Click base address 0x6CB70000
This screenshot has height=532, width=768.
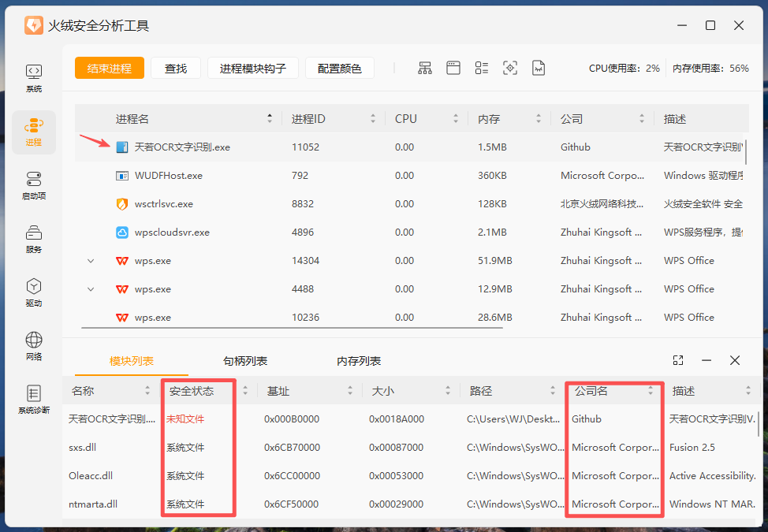click(x=292, y=448)
